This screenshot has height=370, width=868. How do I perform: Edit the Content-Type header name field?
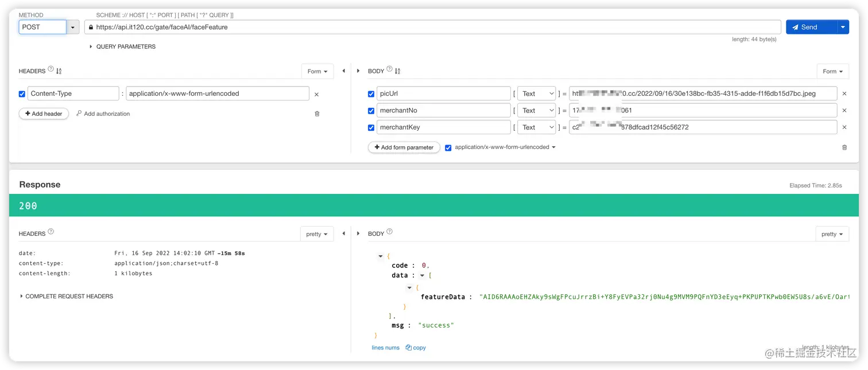(x=73, y=94)
